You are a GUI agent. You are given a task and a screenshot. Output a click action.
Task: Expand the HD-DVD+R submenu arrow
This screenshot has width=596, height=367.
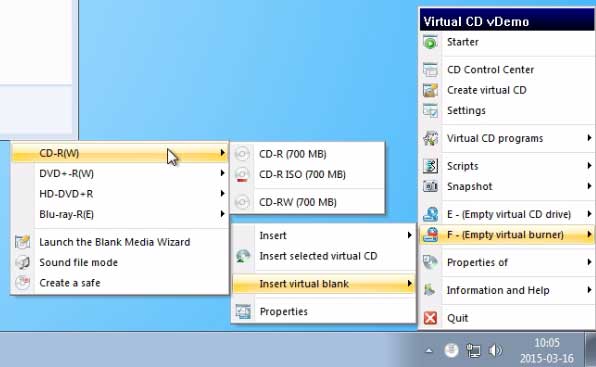pyautogui.click(x=222, y=194)
